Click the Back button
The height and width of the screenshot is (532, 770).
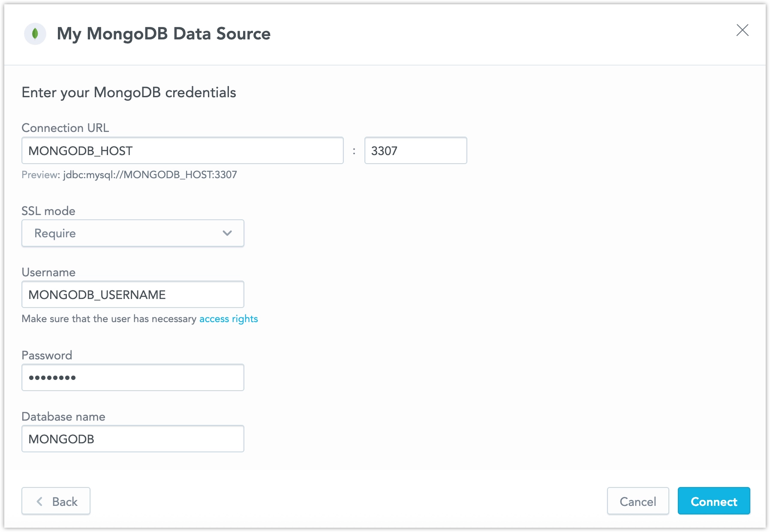[56, 501]
